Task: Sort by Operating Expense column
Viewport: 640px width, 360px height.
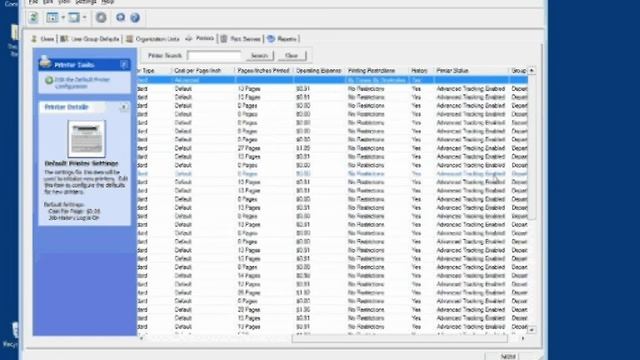Action: click(319, 71)
